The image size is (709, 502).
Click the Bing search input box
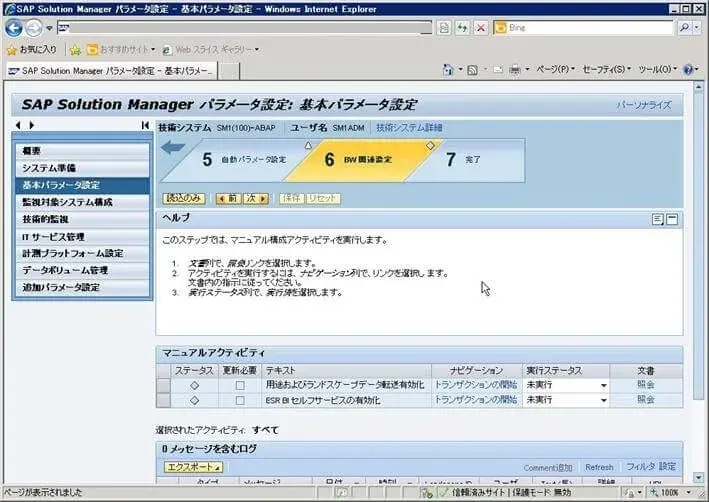point(585,28)
